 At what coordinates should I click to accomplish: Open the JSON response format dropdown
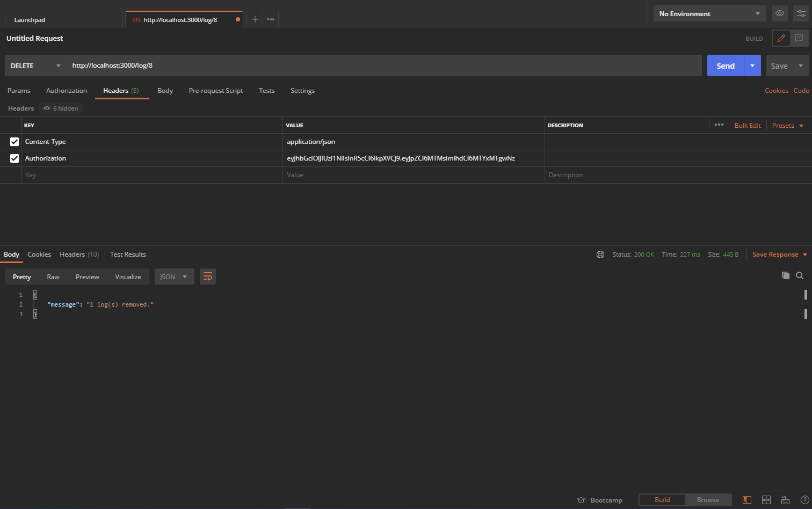click(x=174, y=277)
